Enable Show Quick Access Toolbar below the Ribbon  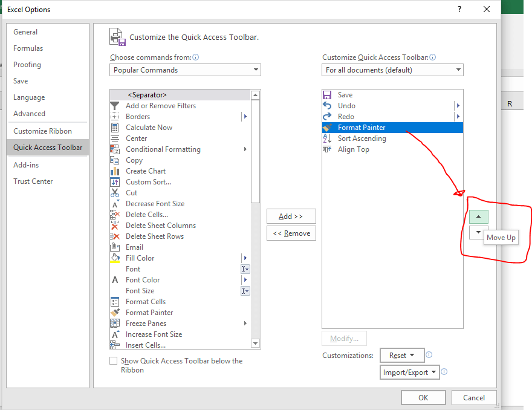113,361
